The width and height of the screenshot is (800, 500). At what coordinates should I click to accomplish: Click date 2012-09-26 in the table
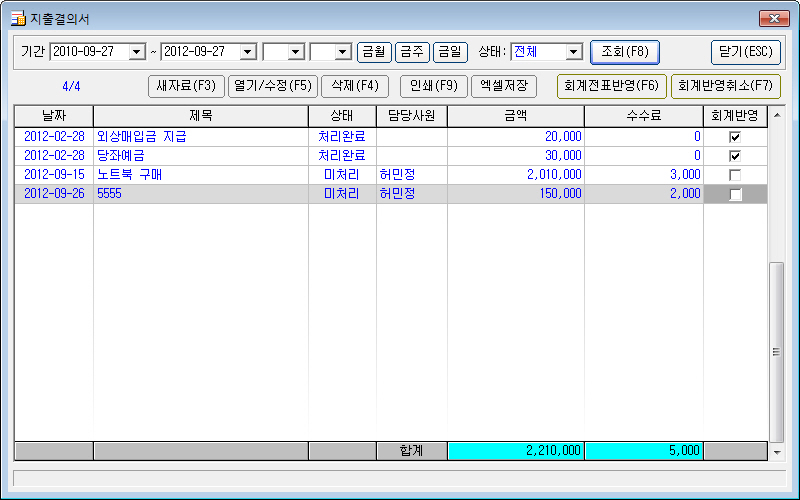pyautogui.click(x=54, y=194)
